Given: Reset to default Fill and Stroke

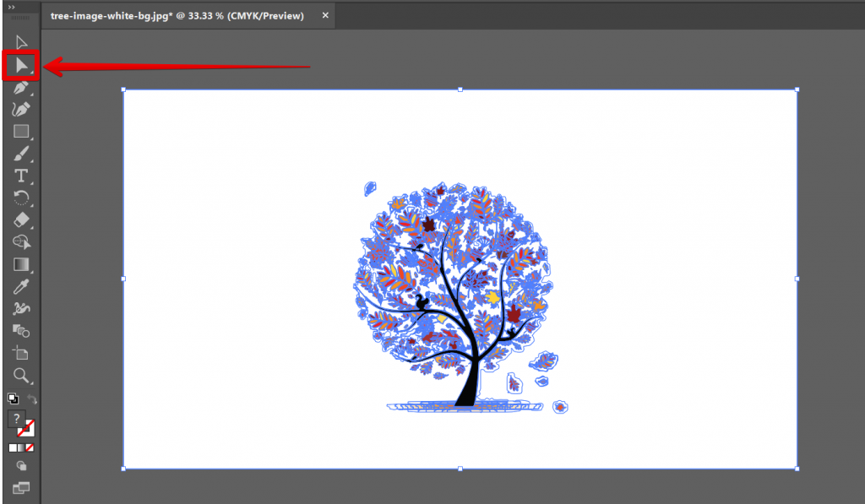Looking at the screenshot, I should [12, 398].
